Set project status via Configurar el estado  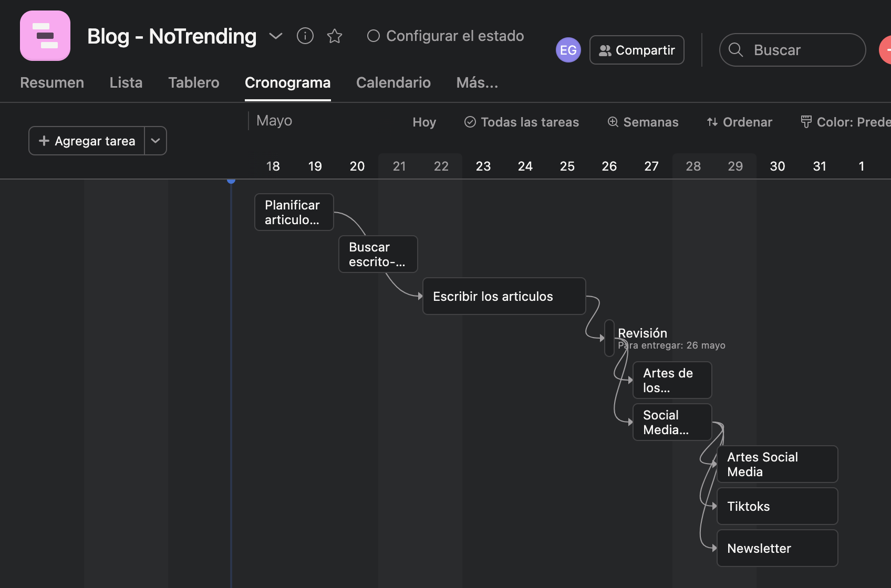click(x=445, y=36)
